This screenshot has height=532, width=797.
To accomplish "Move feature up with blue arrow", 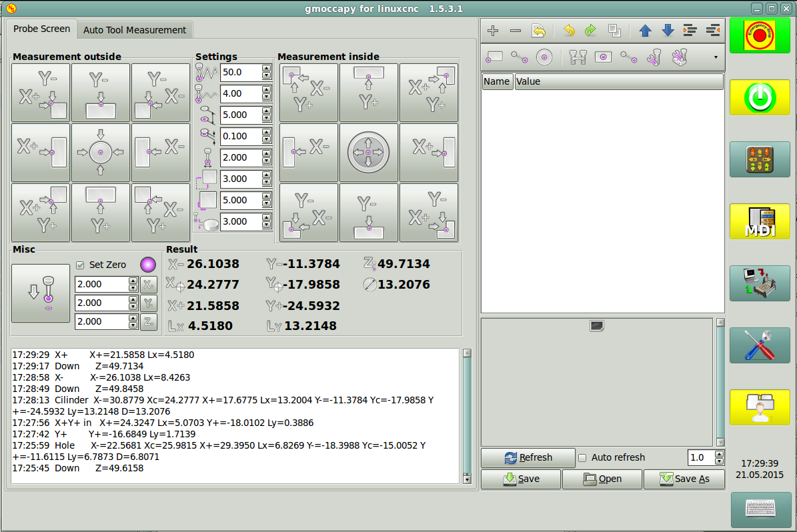I will (645, 31).
